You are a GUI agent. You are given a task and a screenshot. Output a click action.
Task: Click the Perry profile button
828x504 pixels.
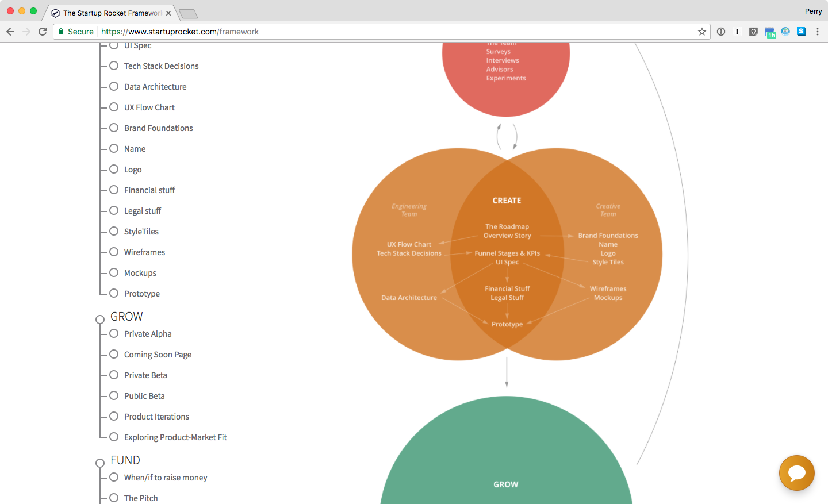click(x=813, y=11)
